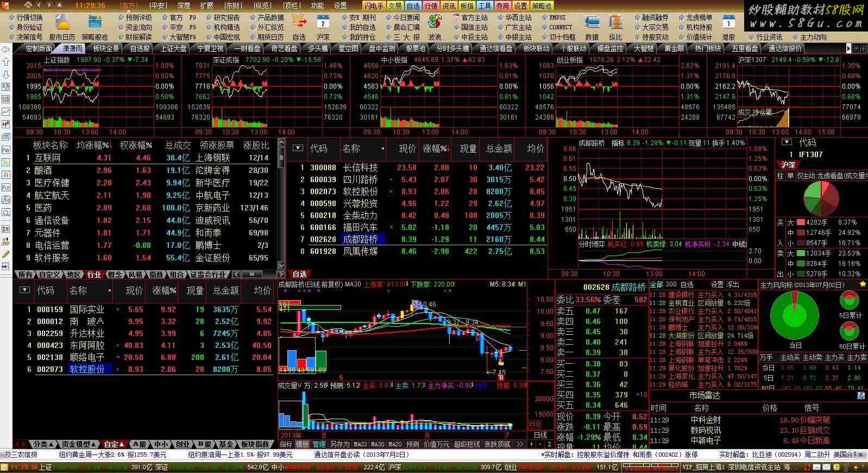Click the Z icon under K-line chart
The height and width of the screenshot is (473, 868).
tap(549, 444)
